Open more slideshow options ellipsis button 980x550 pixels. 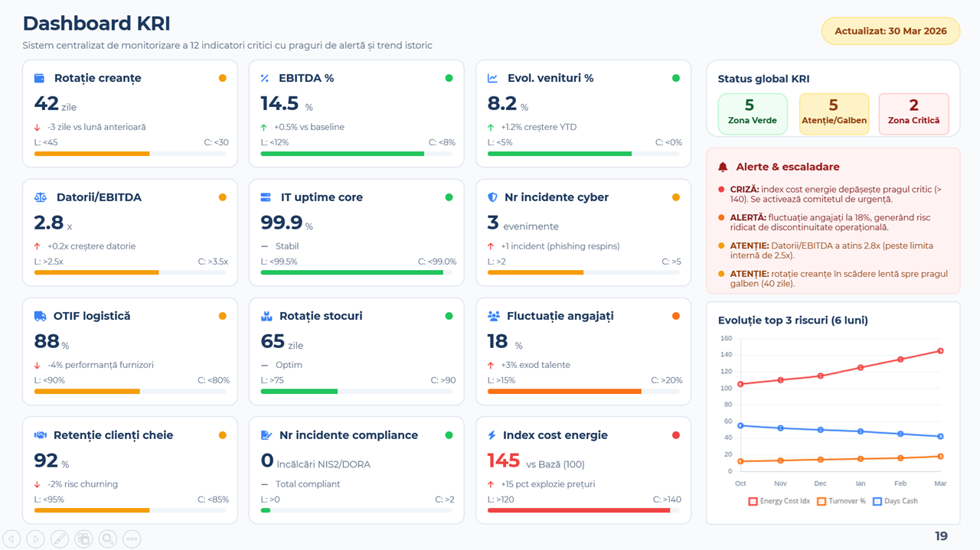pyautogui.click(x=132, y=539)
